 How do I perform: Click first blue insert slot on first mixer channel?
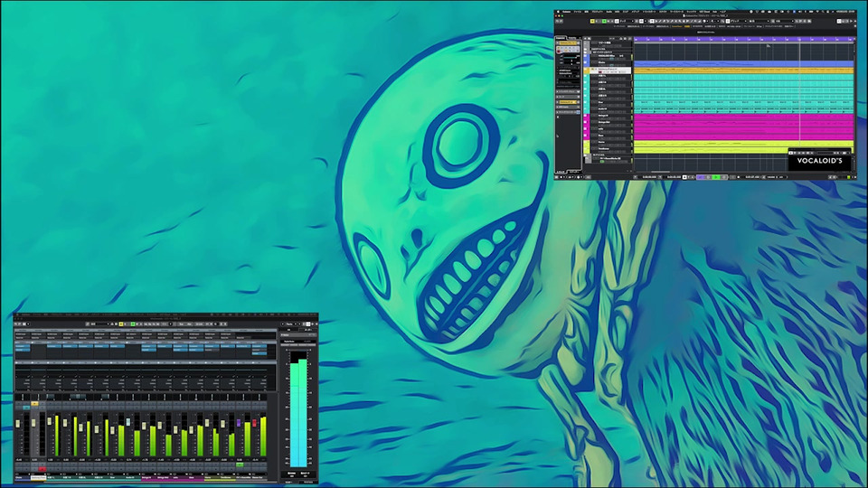point(23,346)
